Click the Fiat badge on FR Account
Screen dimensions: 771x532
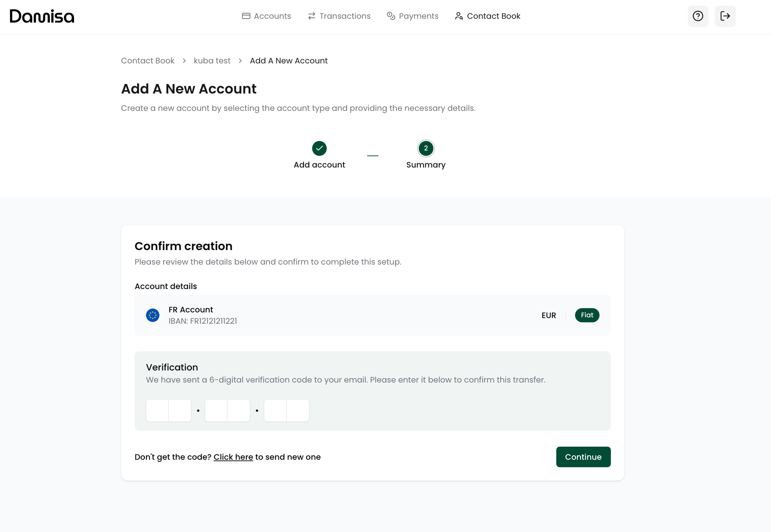pyautogui.click(x=587, y=315)
